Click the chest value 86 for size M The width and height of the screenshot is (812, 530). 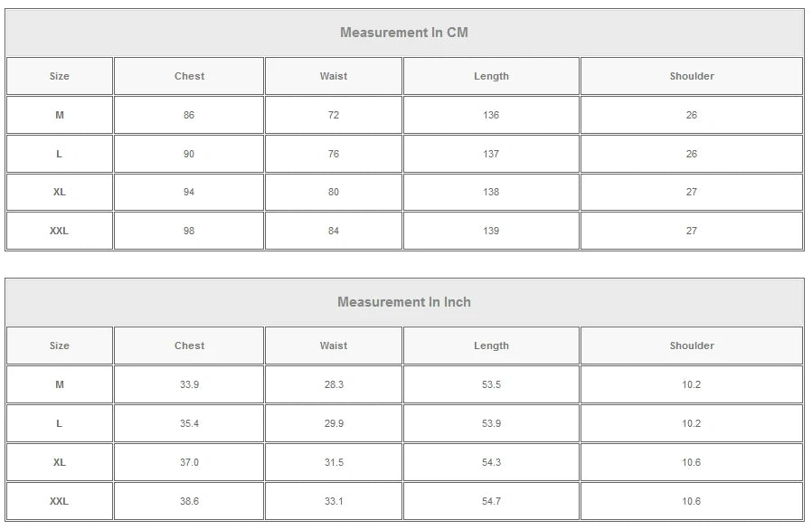tap(189, 115)
